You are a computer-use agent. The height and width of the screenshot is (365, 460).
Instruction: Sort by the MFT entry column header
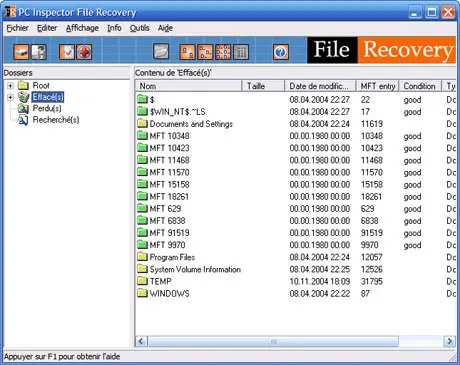(x=378, y=86)
